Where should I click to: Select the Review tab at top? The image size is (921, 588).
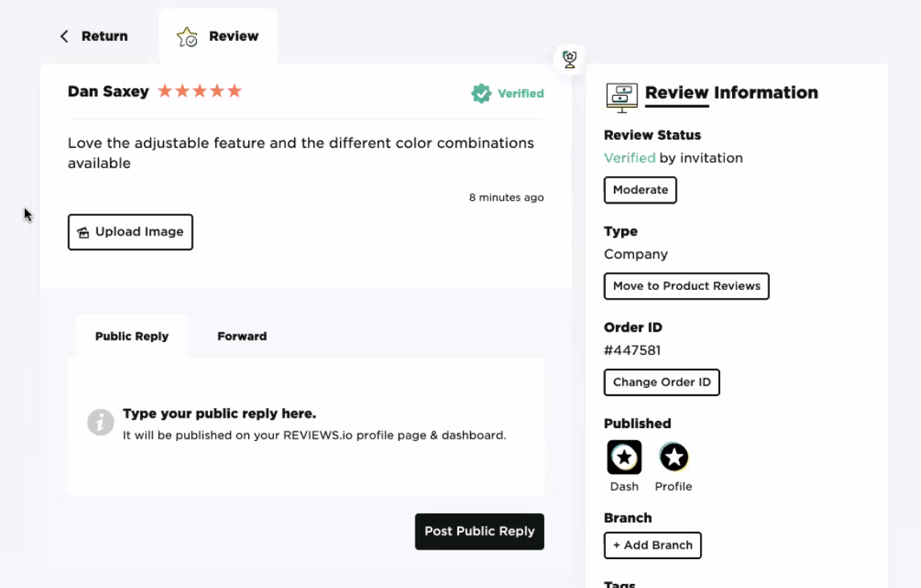click(218, 36)
